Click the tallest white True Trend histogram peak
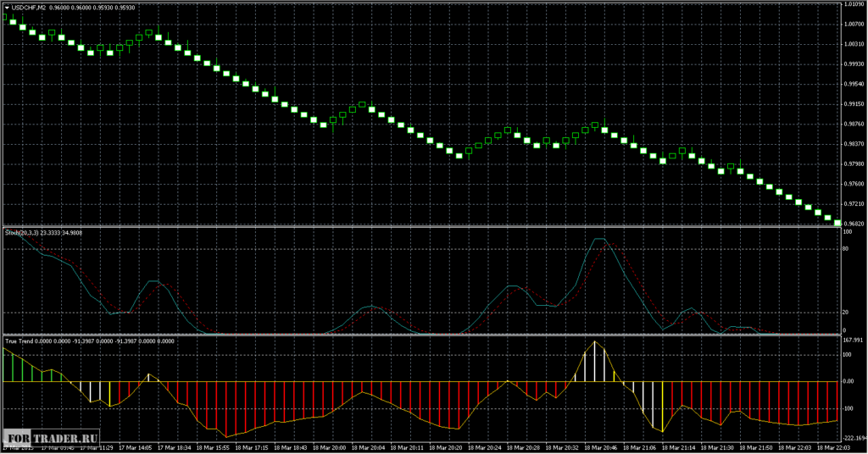 595,361
